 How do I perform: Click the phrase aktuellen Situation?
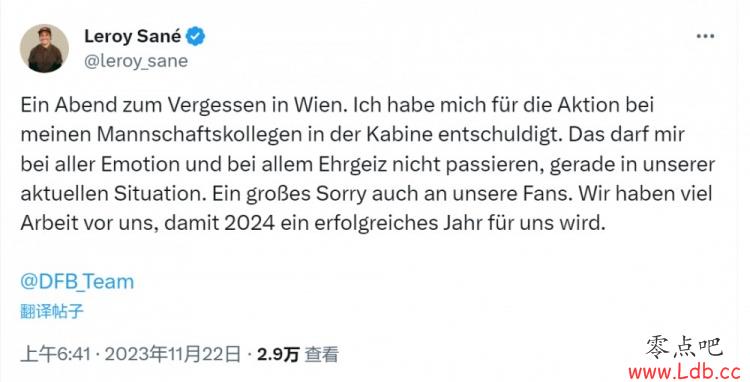pyautogui.click(x=113, y=194)
